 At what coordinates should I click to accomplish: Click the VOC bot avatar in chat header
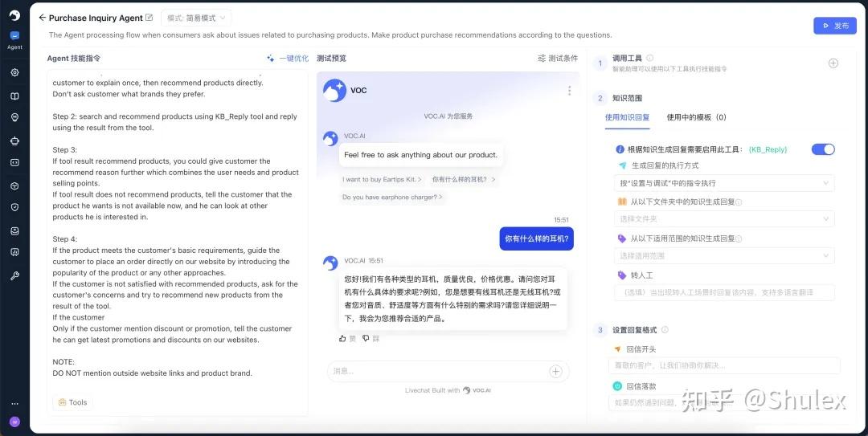point(334,90)
